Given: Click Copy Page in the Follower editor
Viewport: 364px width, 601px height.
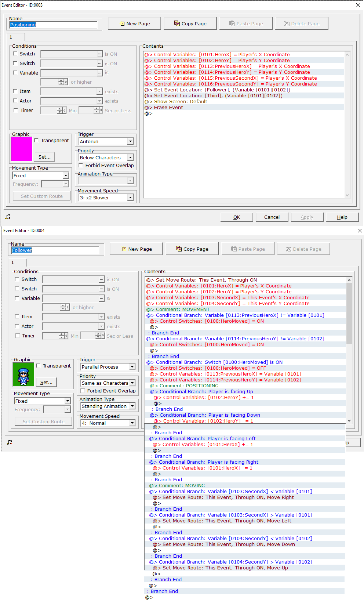Looking at the screenshot, I should (192, 249).
